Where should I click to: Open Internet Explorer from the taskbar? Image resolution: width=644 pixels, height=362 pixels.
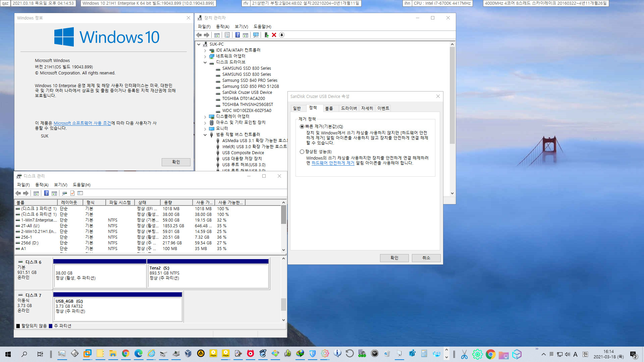[x=151, y=354]
